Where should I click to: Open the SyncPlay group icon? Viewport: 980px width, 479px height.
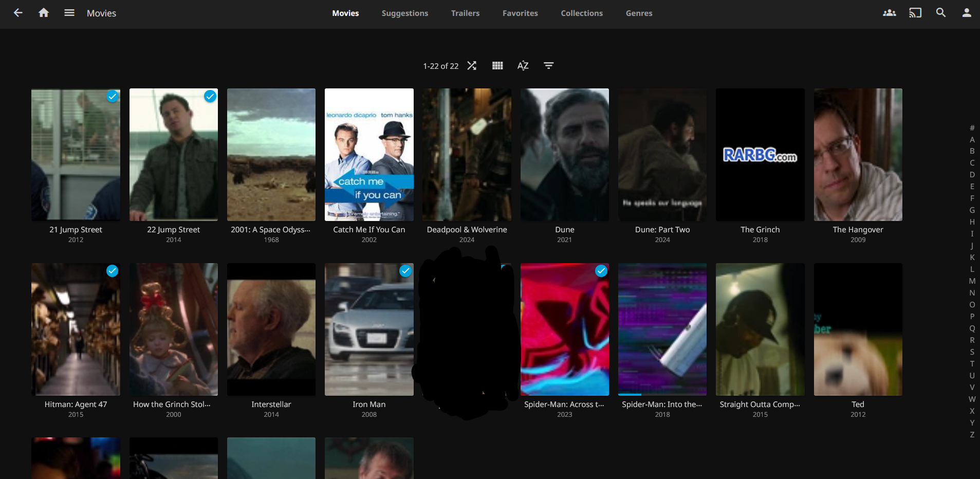[889, 13]
